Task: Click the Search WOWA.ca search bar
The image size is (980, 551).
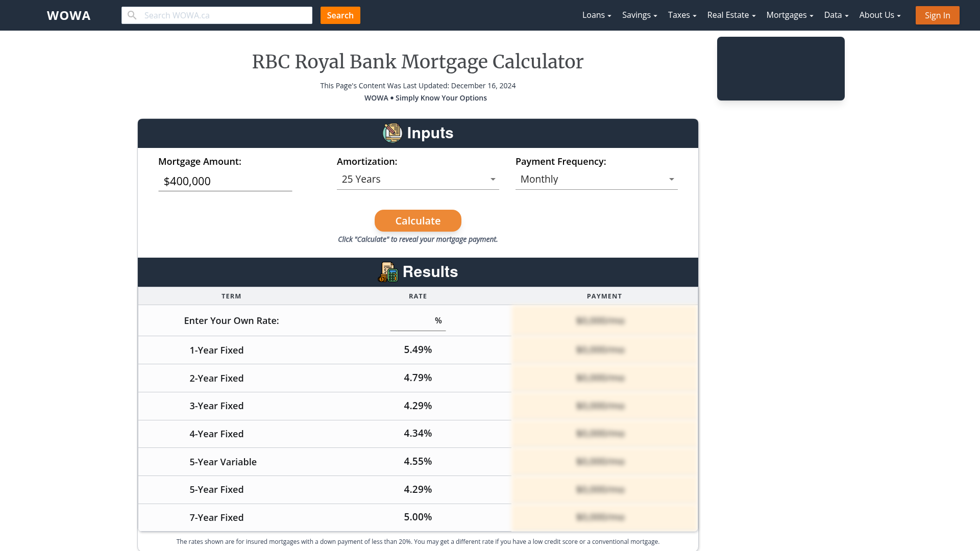Action: coord(217,15)
